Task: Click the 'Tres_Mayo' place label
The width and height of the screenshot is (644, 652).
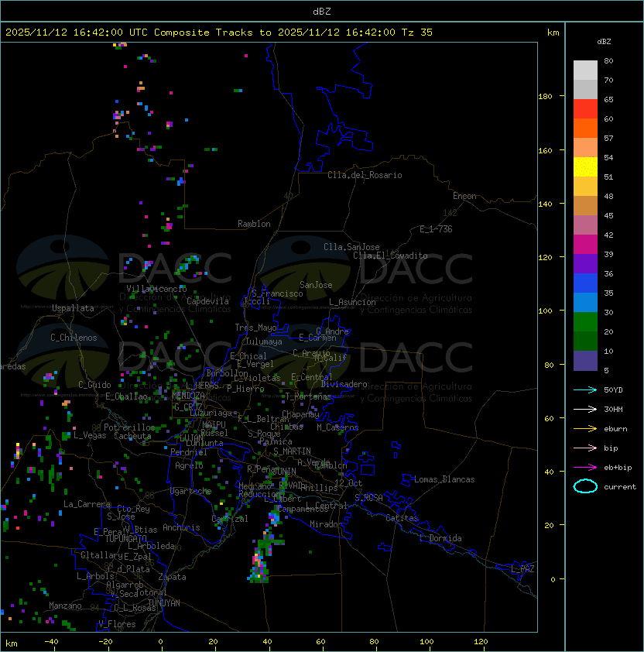Action: coord(255,328)
